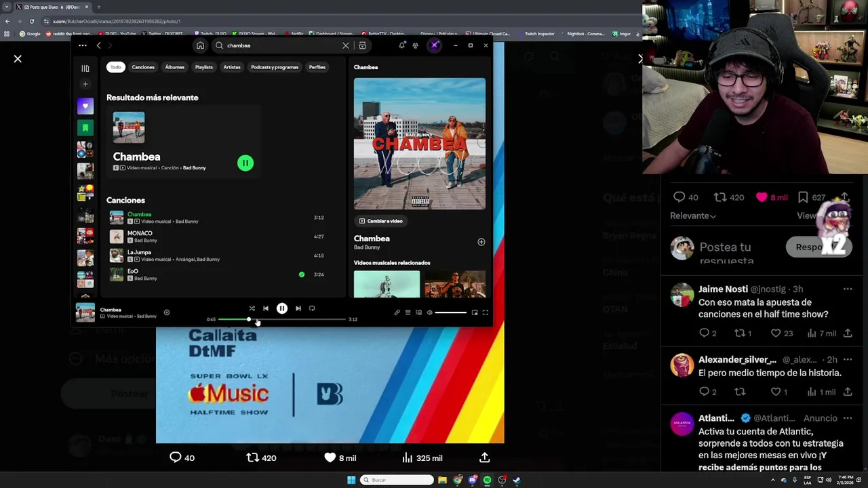Pause playback in bottom player bar
This screenshot has width=868, height=488.
[x=282, y=308]
